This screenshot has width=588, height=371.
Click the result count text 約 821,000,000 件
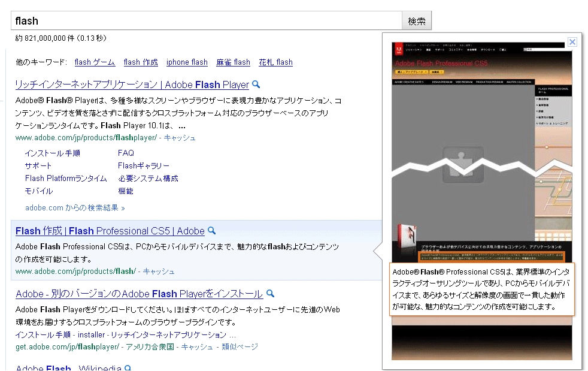coord(45,38)
